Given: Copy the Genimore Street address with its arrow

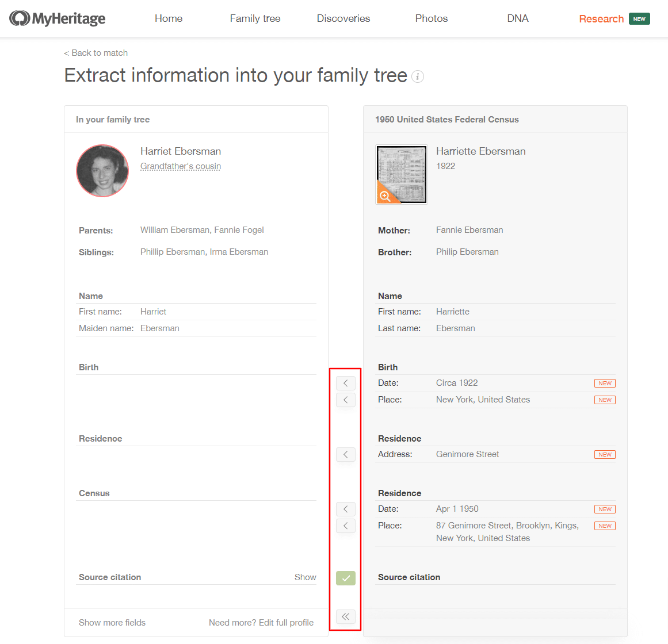Looking at the screenshot, I should [x=345, y=455].
